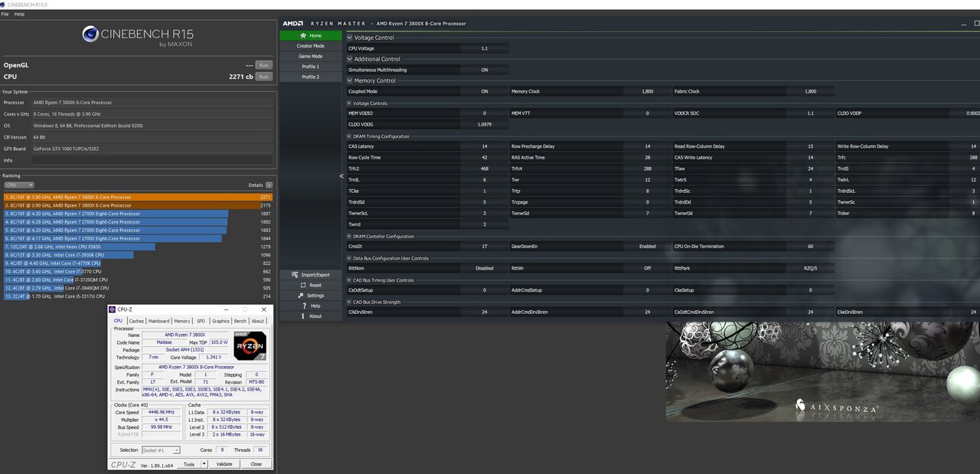Select Game Mode in Ryzen Master
Viewport: 980px width, 474px height.
[310, 56]
